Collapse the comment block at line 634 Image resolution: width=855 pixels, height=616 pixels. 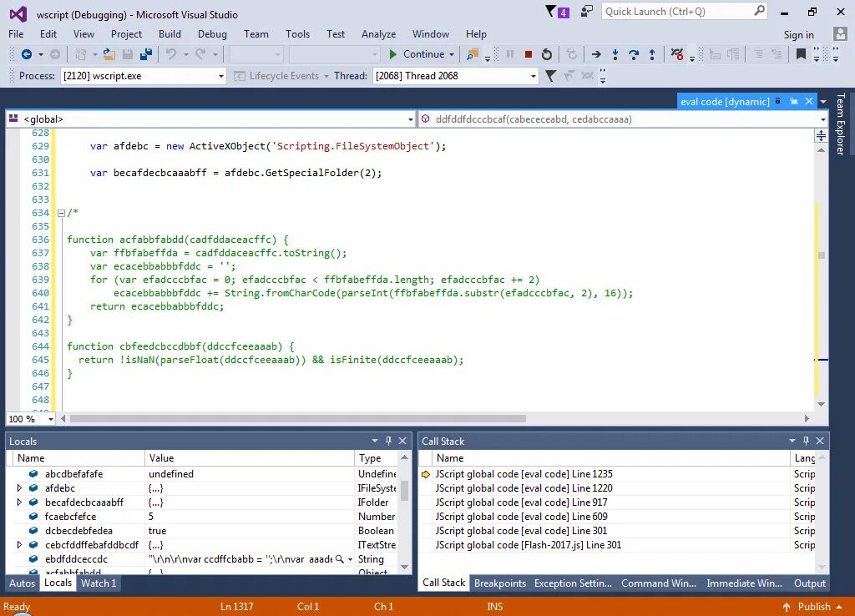click(x=61, y=213)
